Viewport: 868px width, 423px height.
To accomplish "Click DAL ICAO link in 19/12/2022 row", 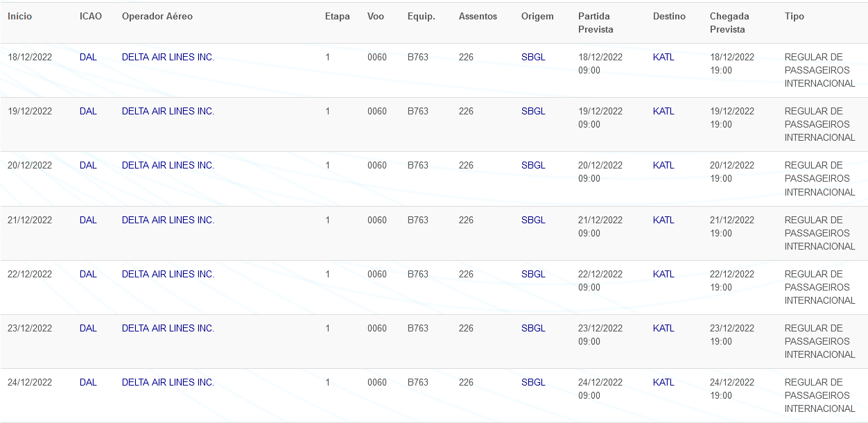I will 88,111.
